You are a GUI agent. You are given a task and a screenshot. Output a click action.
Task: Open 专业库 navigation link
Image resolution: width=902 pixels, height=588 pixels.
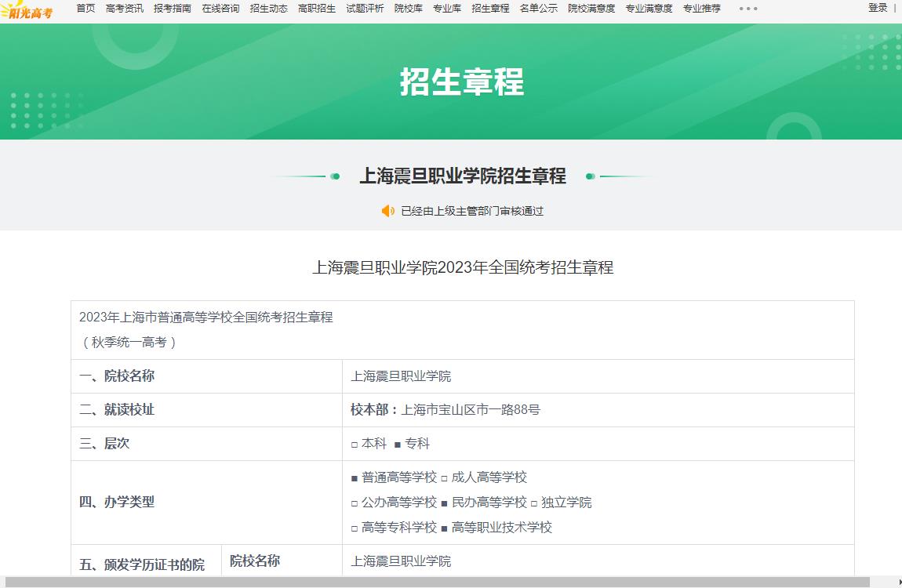(447, 8)
